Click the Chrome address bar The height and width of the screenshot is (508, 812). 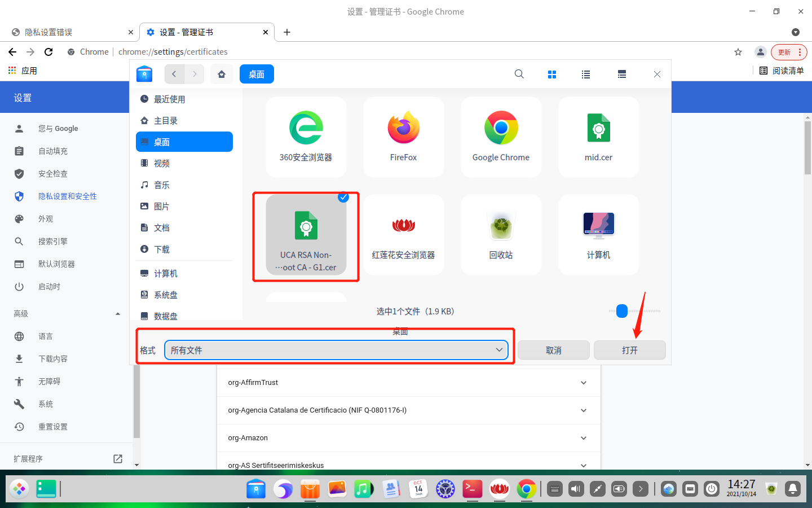[395, 52]
